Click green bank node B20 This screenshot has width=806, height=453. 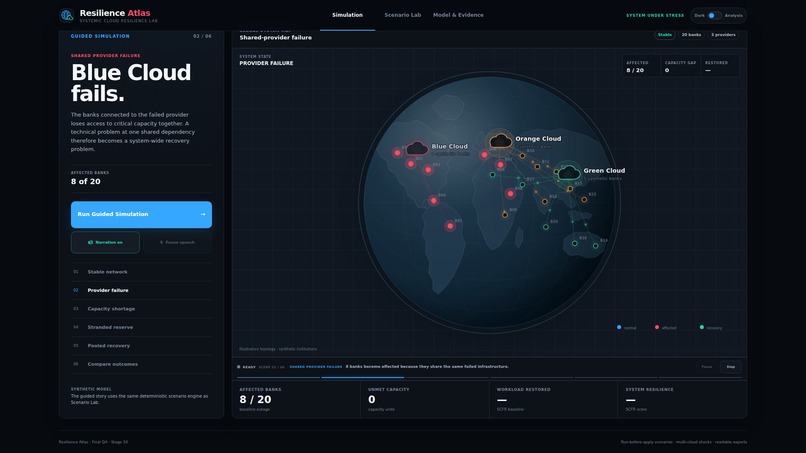[546, 227]
